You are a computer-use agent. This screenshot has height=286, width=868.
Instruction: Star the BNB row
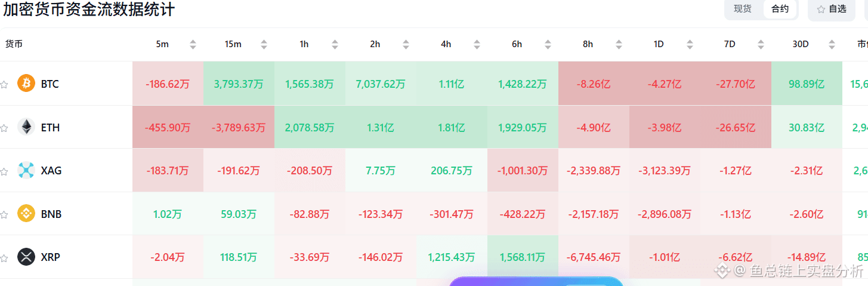(4, 214)
